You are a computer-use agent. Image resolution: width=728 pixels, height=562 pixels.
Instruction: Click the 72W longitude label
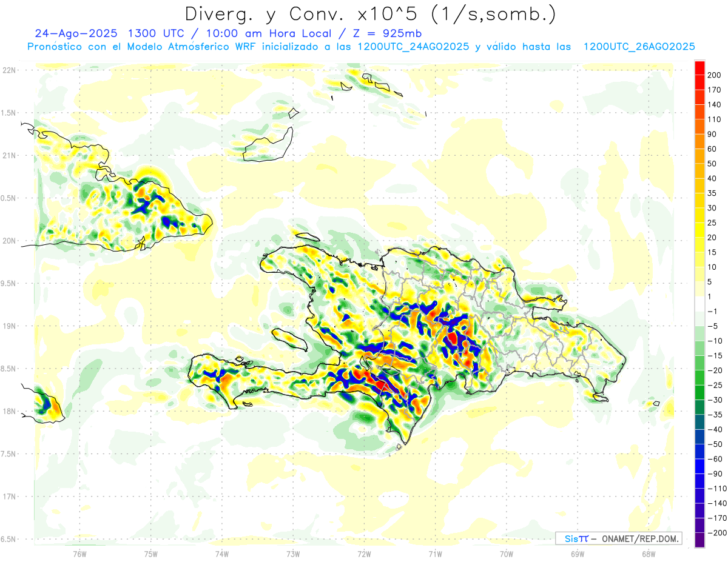point(364,554)
